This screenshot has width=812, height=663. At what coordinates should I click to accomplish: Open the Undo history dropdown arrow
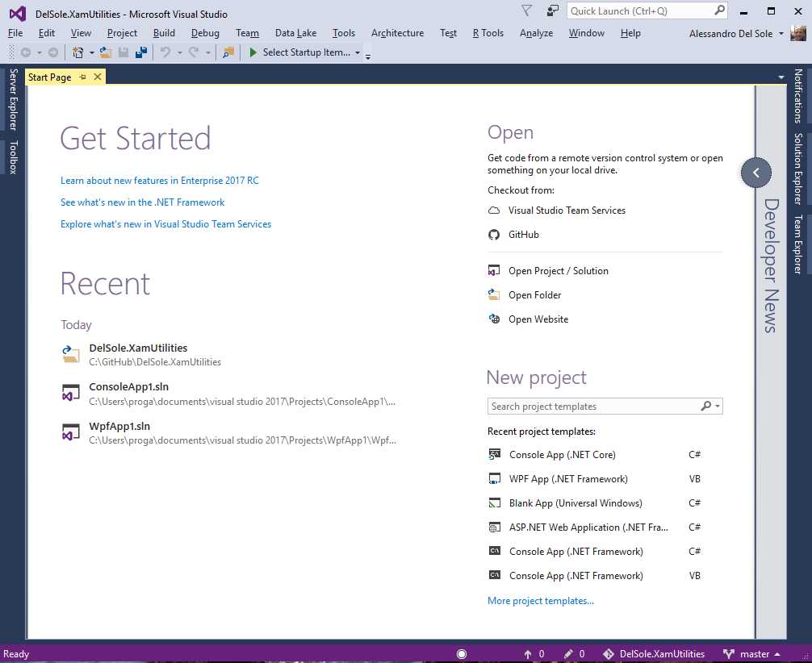click(179, 52)
